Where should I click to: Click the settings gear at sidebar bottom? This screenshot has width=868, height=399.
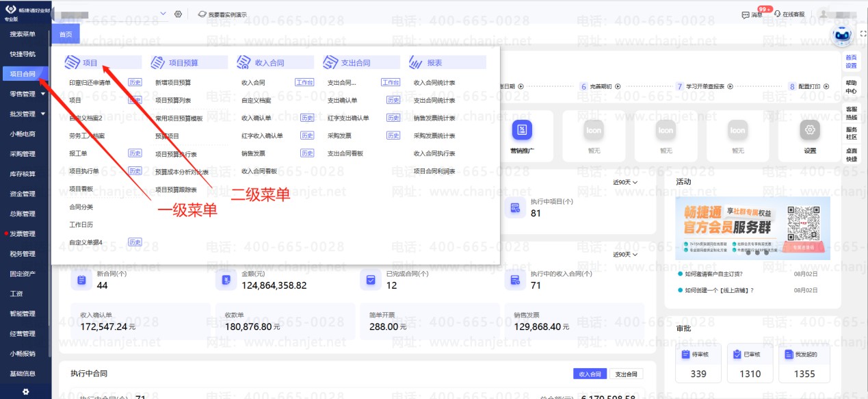click(25, 391)
